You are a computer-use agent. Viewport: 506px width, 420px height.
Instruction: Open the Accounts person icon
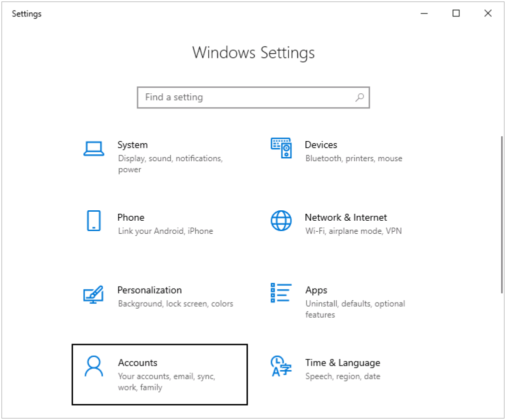(93, 366)
